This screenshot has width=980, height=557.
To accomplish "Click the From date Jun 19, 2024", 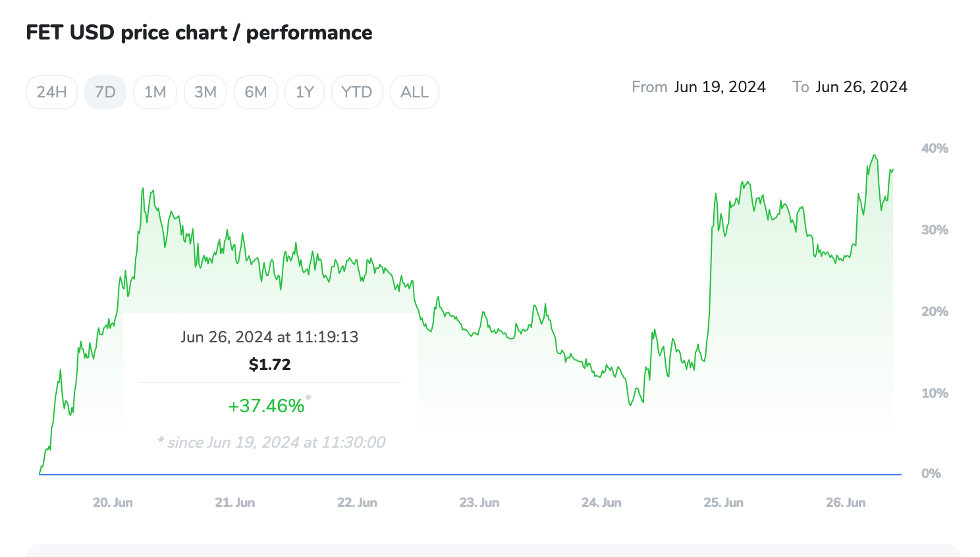I will click(x=720, y=86).
